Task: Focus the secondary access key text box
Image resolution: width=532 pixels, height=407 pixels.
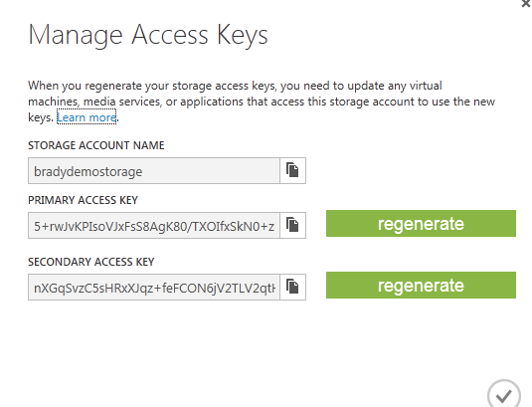Action: [x=154, y=288]
